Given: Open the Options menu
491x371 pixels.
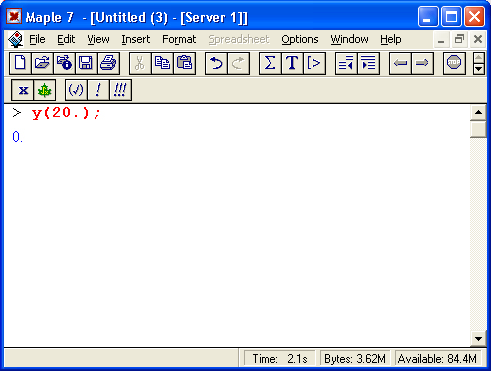Looking at the screenshot, I should tap(300, 39).
